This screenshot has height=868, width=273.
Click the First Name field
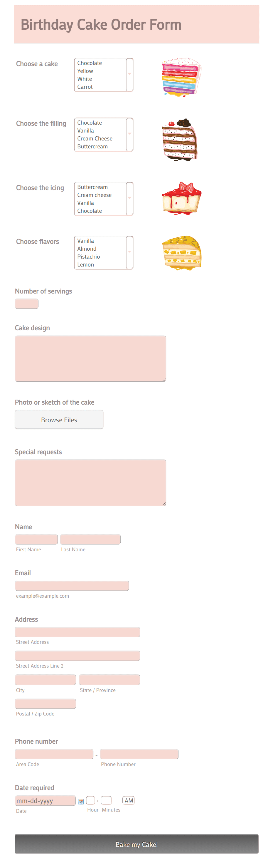tap(36, 539)
